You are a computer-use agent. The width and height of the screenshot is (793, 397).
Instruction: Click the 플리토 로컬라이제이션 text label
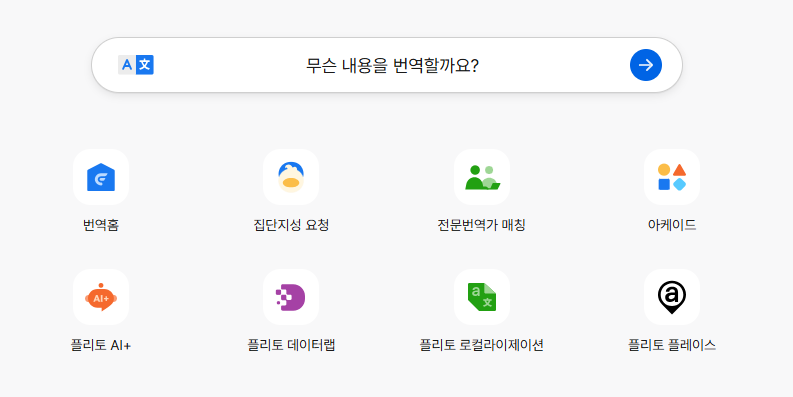481,345
